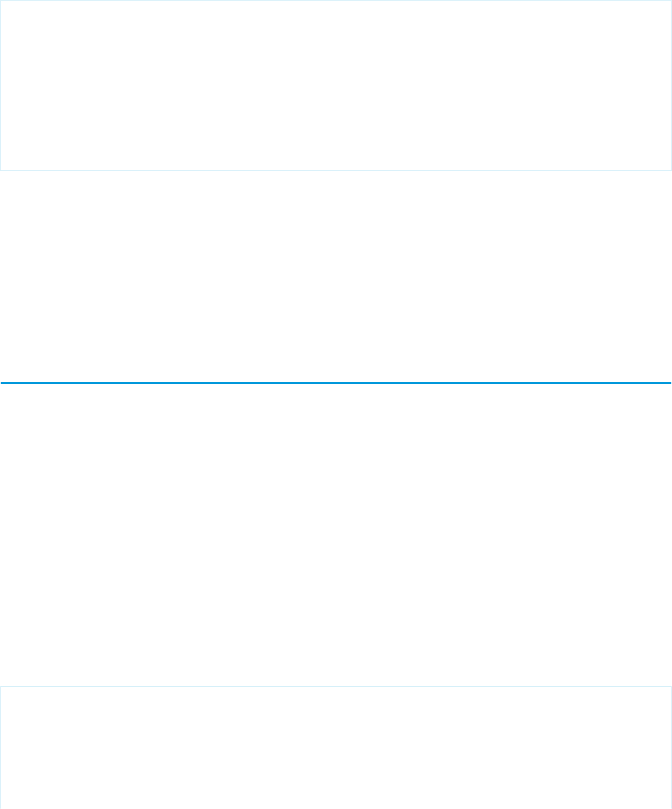Image resolution: width=672 pixels, height=809 pixels.
Task: Click inside the bottom empty bordered panel
Action: point(335,748)
